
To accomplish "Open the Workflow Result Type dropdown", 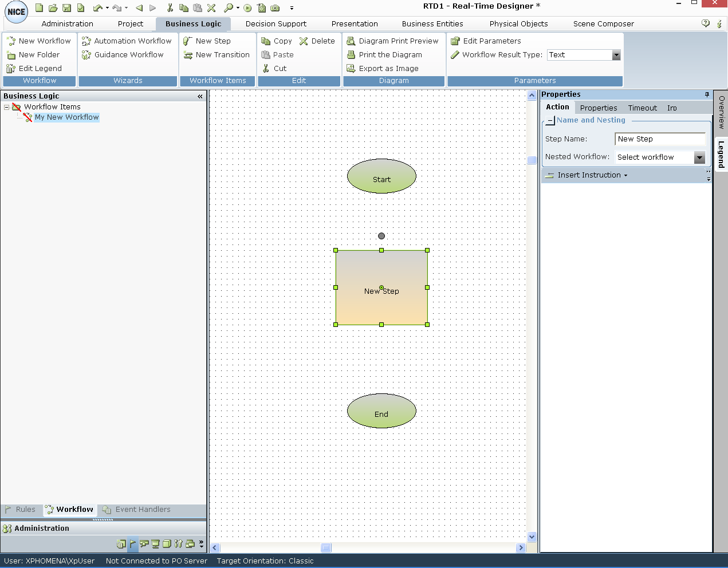I will coord(616,55).
